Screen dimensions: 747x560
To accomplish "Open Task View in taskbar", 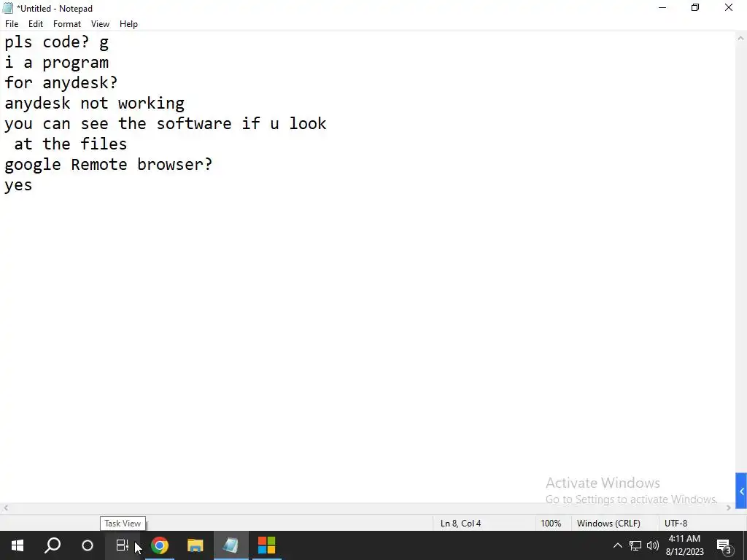I will (123, 545).
